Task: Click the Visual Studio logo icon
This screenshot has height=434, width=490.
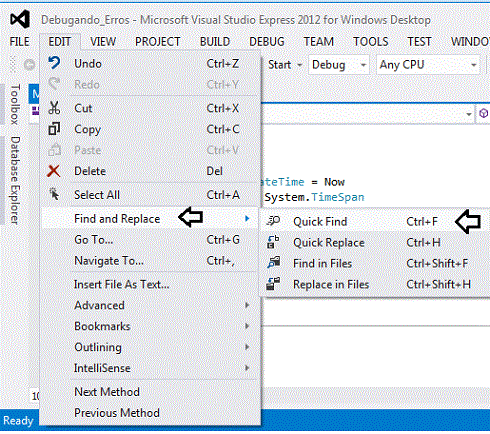Action: [20, 19]
